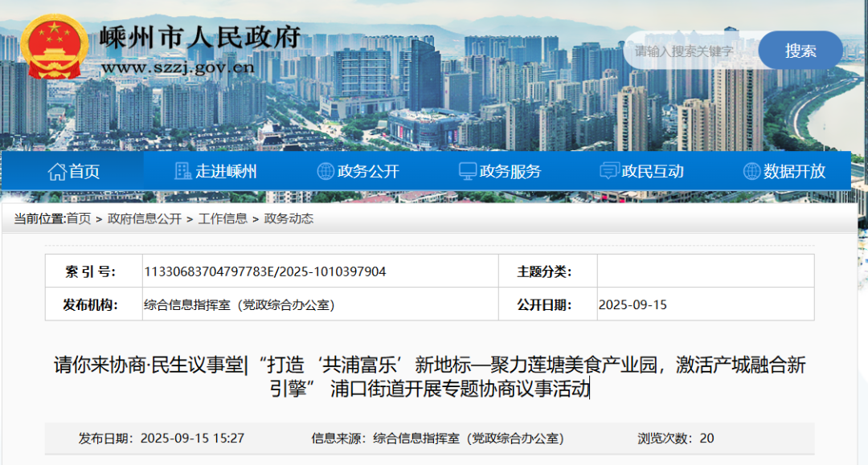Click the monitor icon beside 政务服务

click(467, 171)
